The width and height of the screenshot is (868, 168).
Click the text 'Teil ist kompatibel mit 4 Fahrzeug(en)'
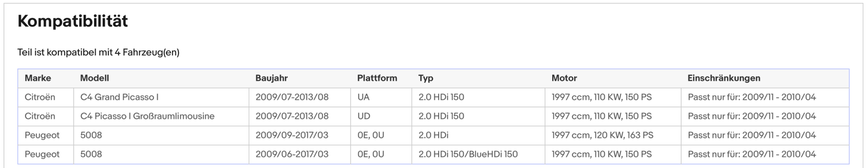pyautogui.click(x=99, y=53)
